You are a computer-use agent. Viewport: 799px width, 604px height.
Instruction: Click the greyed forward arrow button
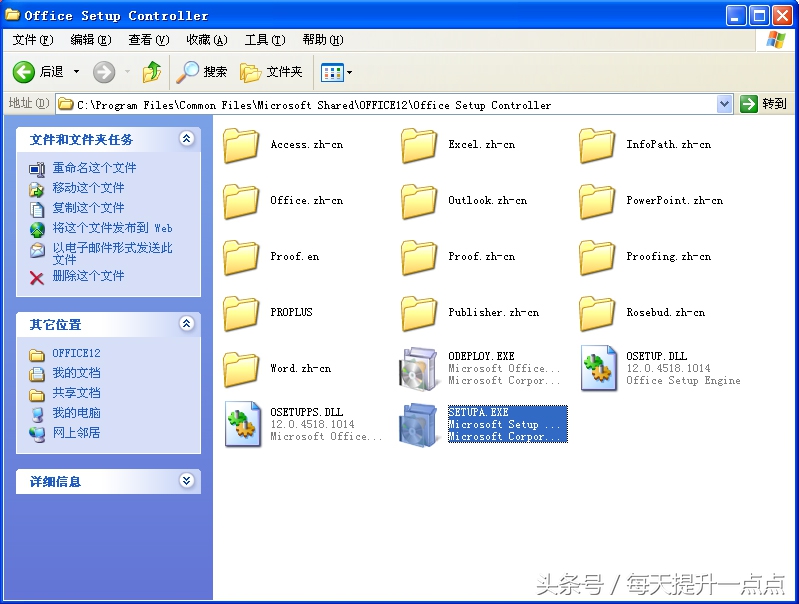coord(104,72)
